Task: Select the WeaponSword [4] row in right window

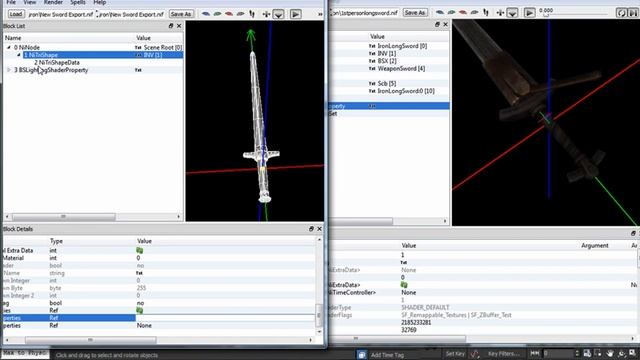Action: pos(389,69)
